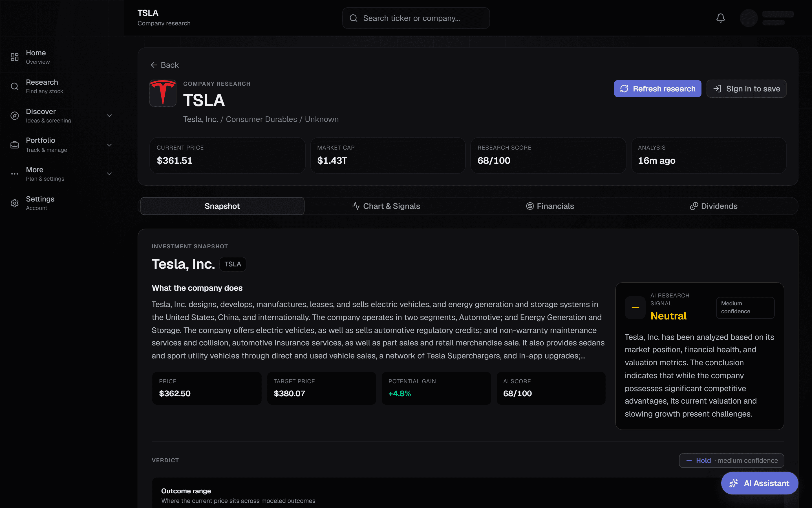Open the Chart & Signals tab

coord(386,206)
